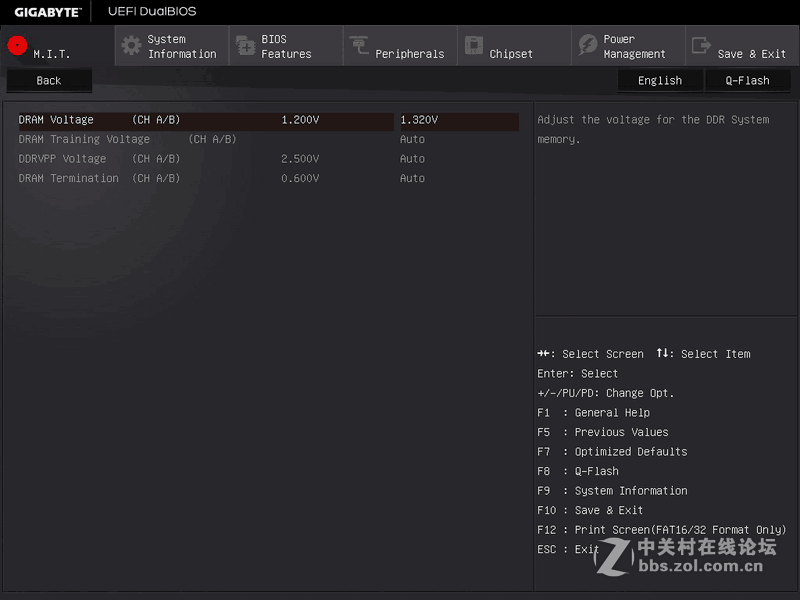Click the BIOS Features chip icon
Image resolution: width=800 pixels, height=600 pixels.
point(245,45)
